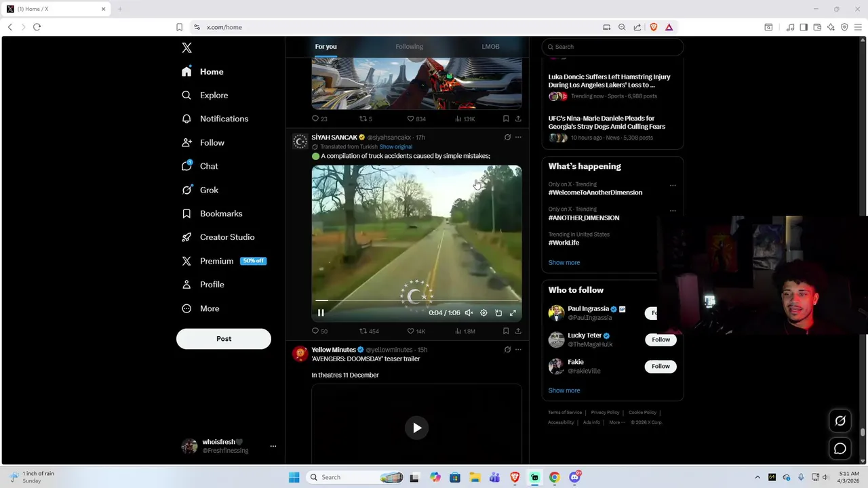Image resolution: width=868 pixels, height=488 pixels.
Task: Open Notifications from the sidebar
Action: [x=215, y=119]
